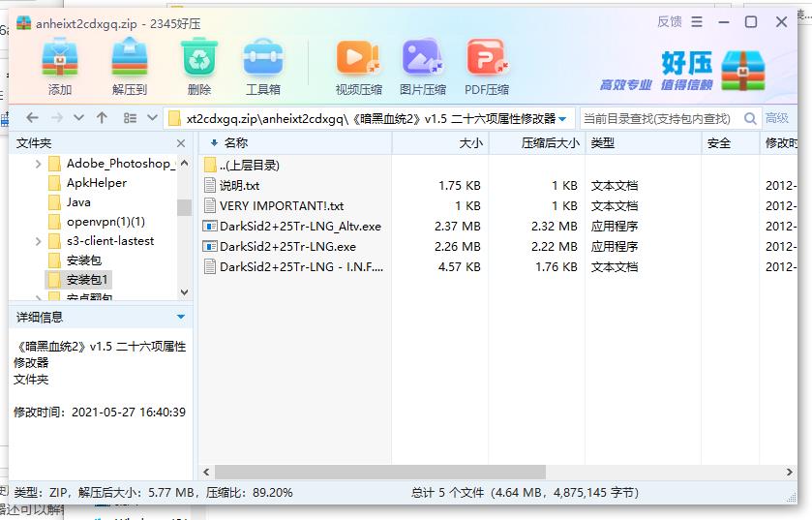Screen dimensions: 812x520
Task: Click horizontal scrollbar right arrow
Action: tap(789, 472)
